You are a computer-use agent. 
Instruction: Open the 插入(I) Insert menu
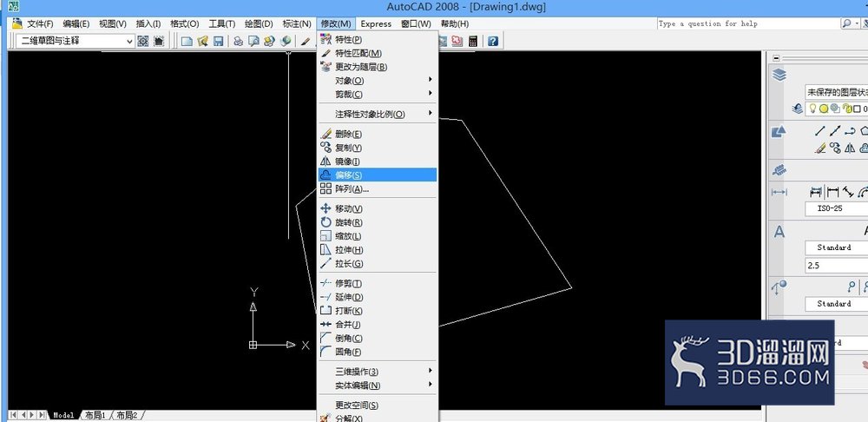click(x=148, y=23)
